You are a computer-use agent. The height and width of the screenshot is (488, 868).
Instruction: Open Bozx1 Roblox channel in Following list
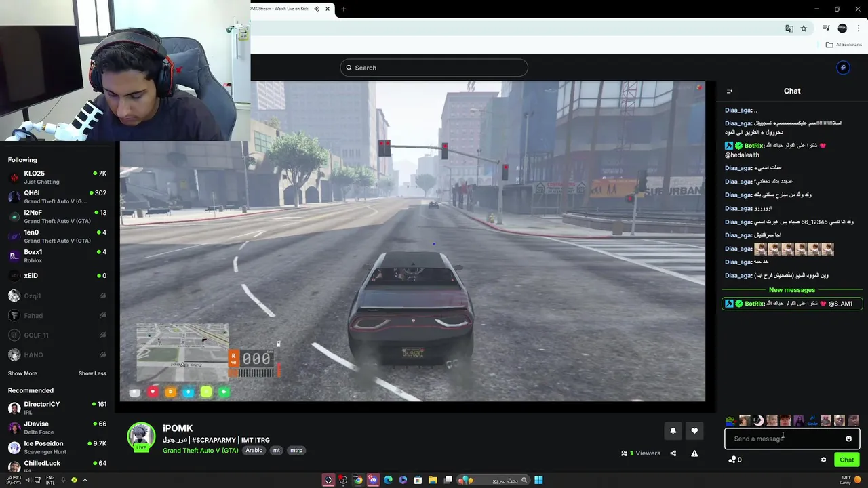pyautogui.click(x=58, y=256)
